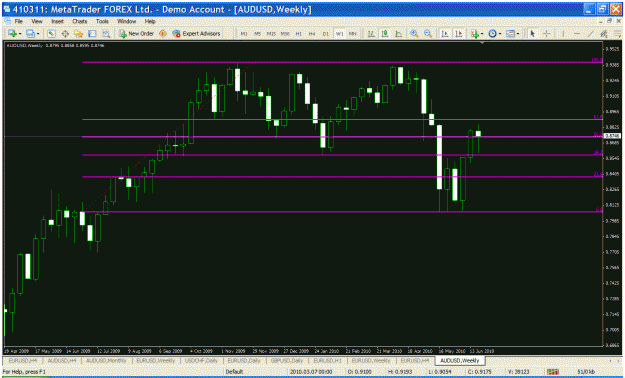Click the Periods clock icon
625x378 pixels.
coord(492,34)
